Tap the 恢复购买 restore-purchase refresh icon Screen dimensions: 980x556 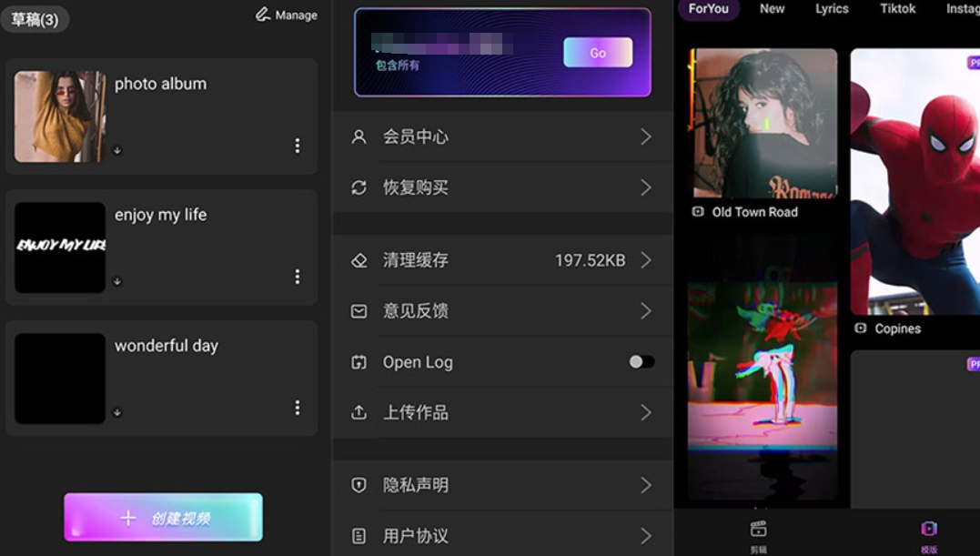click(x=359, y=187)
